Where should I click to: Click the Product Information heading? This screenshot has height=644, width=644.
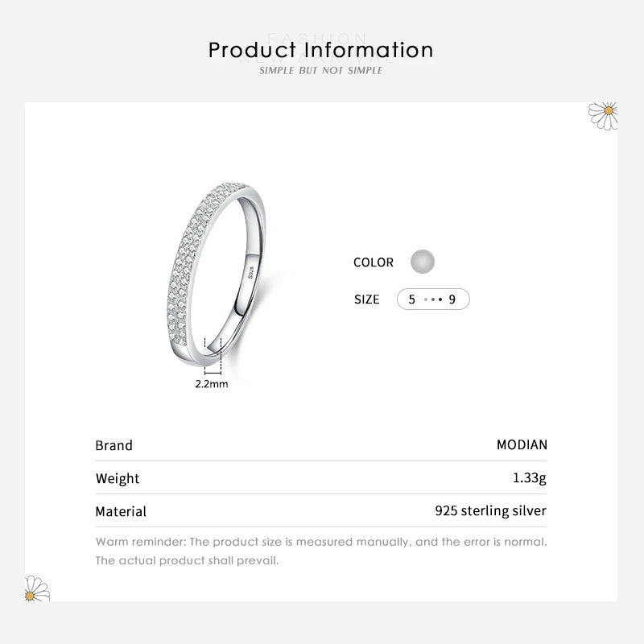pyautogui.click(x=321, y=50)
